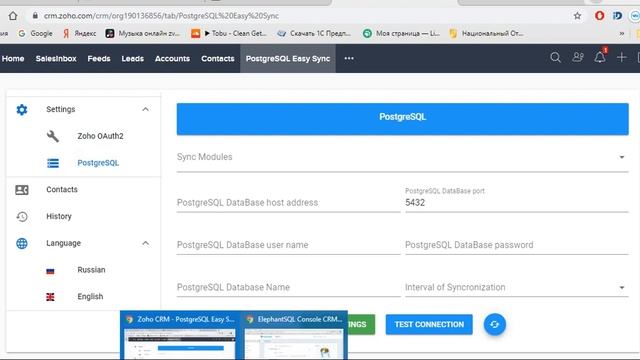This screenshot has width=640, height=360.
Task: Click the Settings gear icon in sidebar
Action: click(x=22, y=109)
